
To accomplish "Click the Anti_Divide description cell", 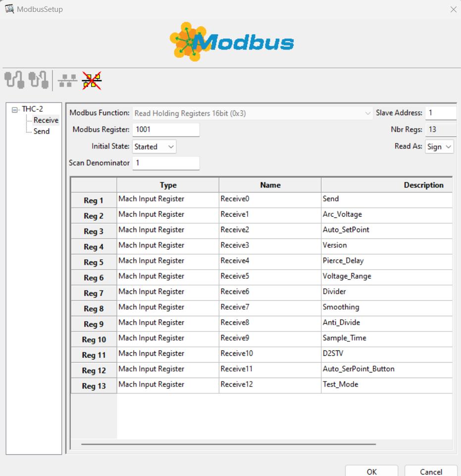I will click(387, 324).
